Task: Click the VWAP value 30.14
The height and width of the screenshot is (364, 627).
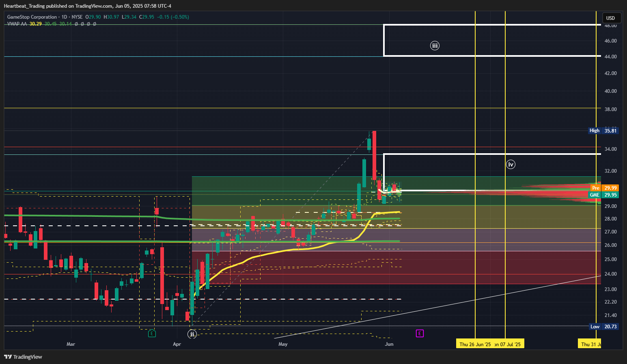Action: pos(65,24)
